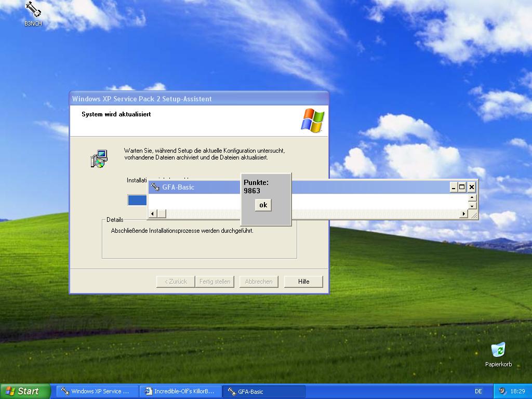
Task: Click the GFA-Basic title bar icon
Action: point(155,187)
